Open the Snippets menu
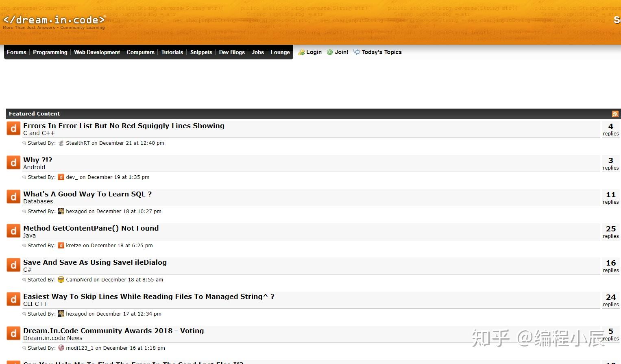The width and height of the screenshot is (621, 364). click(201, 52)
